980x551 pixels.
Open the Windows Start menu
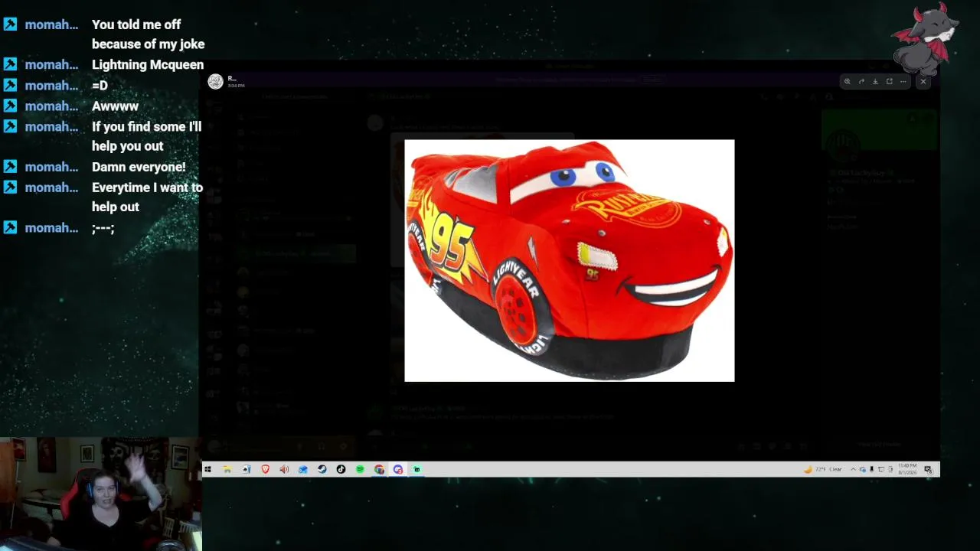207,469
